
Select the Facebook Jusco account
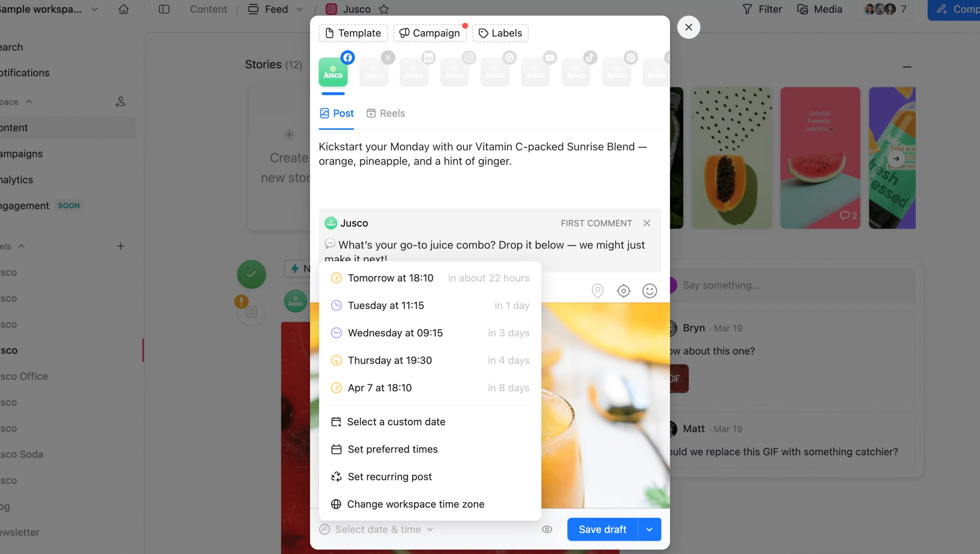coord(333,72)
